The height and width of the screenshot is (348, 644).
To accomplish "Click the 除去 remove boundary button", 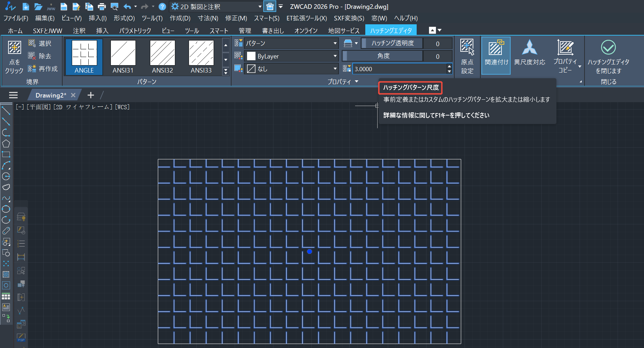I will pos(40,56).
